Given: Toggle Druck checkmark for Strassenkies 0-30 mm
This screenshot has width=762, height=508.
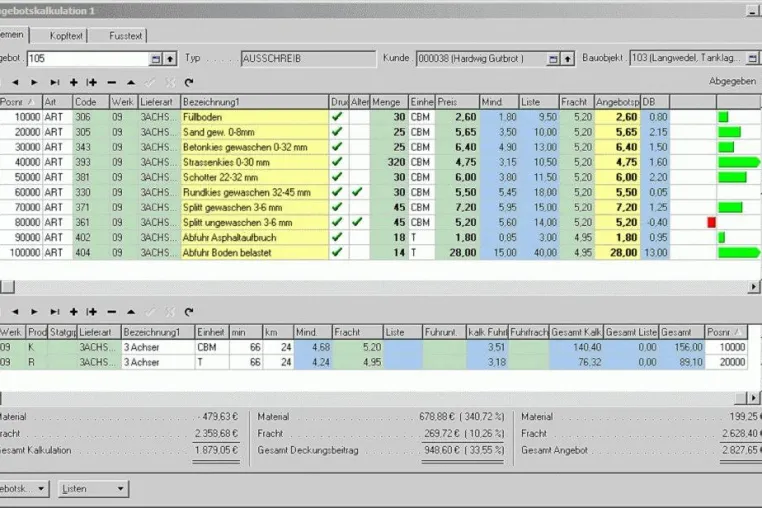Looking at the screenshot, I should (x=337, y=162).
